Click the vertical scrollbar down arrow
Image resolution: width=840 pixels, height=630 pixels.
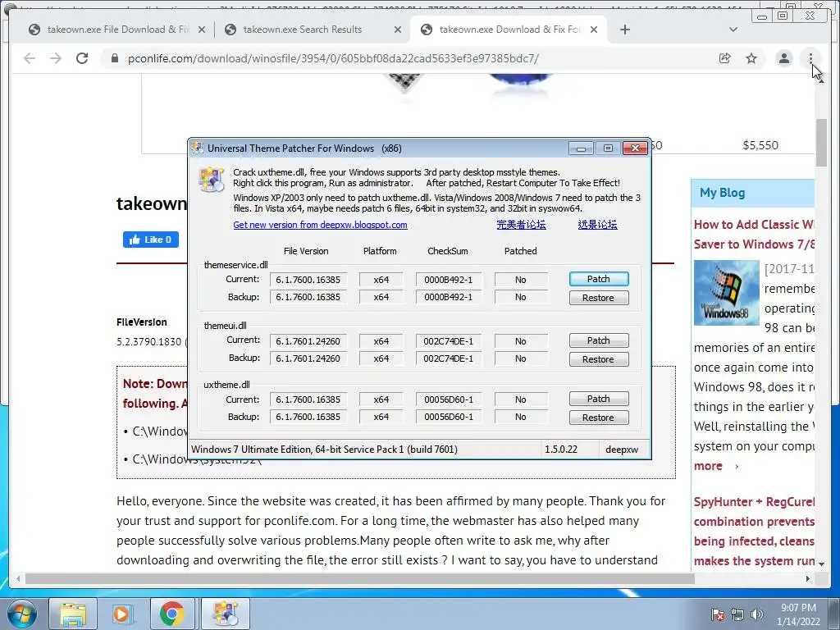coord(822,564)
